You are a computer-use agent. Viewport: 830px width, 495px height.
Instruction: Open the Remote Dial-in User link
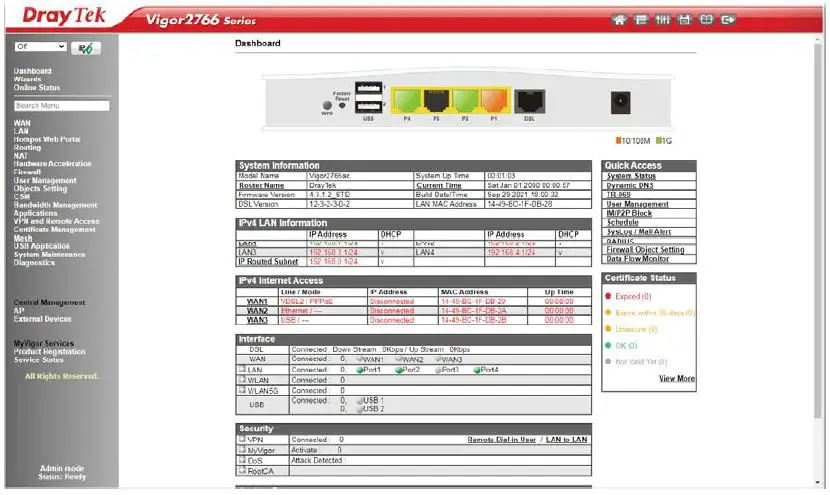click(x=501, y=439)
